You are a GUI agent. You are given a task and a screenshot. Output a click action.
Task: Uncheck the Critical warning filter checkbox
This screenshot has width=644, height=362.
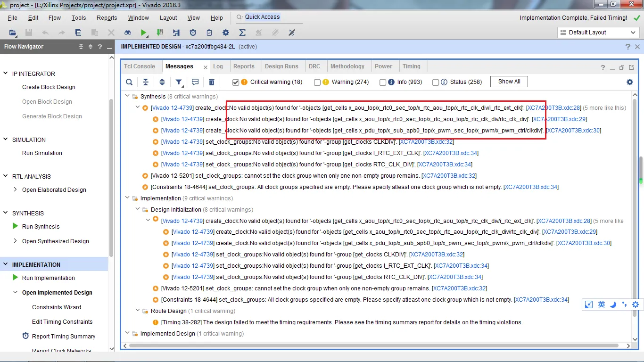coord(236,82)
